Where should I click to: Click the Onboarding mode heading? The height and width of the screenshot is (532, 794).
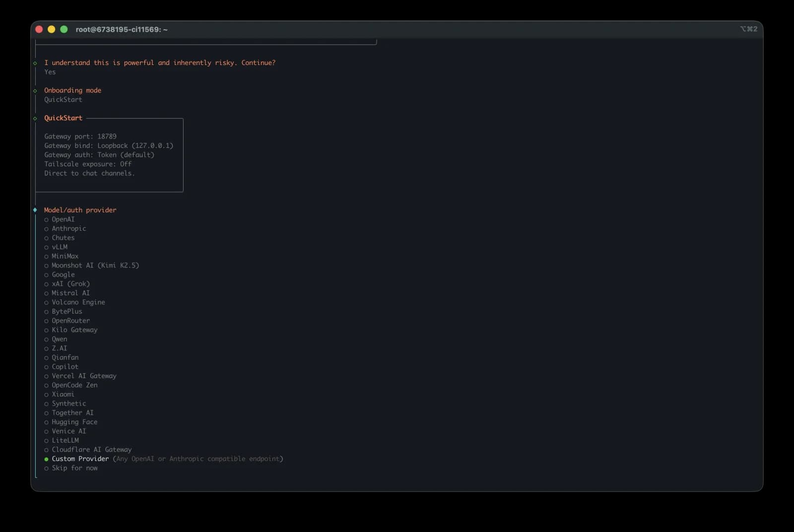[72, 90]
